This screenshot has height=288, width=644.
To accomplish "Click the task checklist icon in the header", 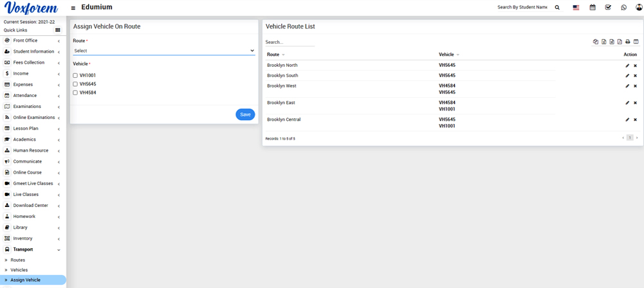I will coord(608,8).
